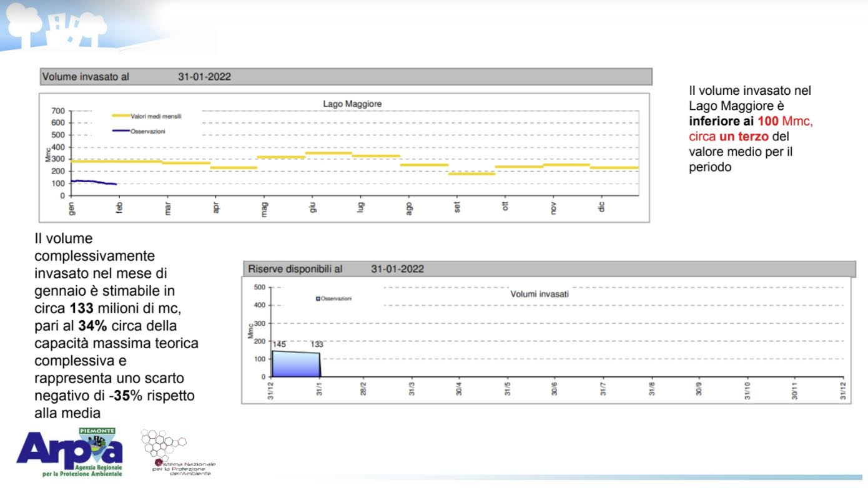Select the yellow Valori medi mensili legend line
Viewport: 868px width, 488px height.
(121, 116)
